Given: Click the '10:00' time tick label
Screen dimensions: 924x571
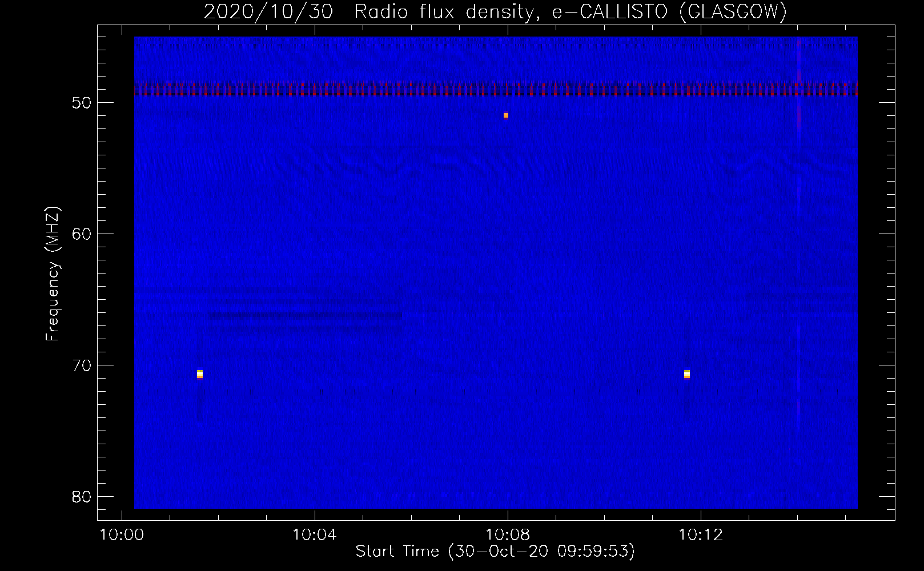Looking at the screenshot, I should [x=122, y=535].
